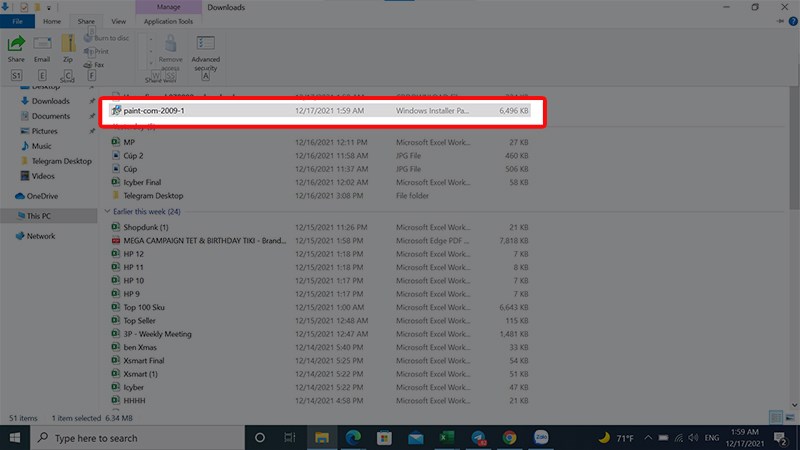Click the Remove access lock icon

[171, 46]
